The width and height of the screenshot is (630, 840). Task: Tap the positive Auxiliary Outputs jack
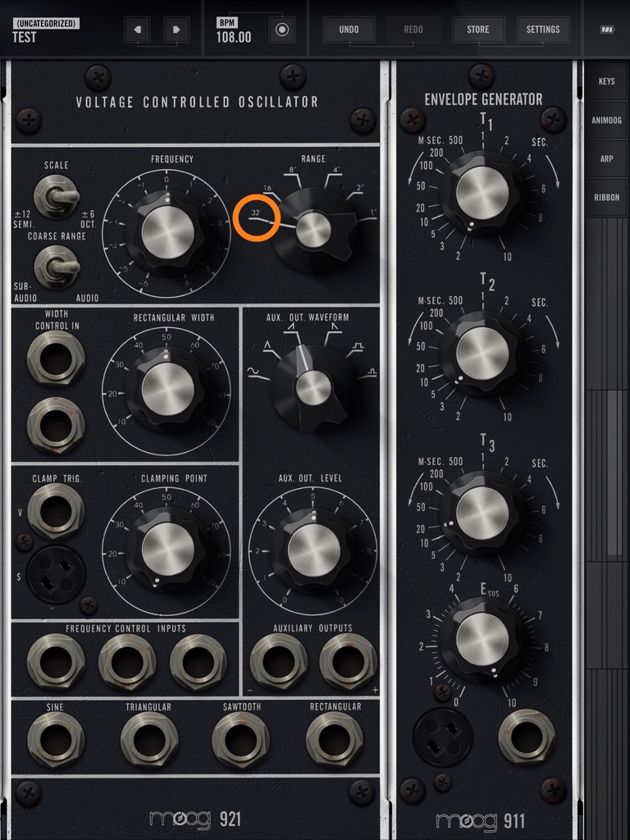[348, 662]
